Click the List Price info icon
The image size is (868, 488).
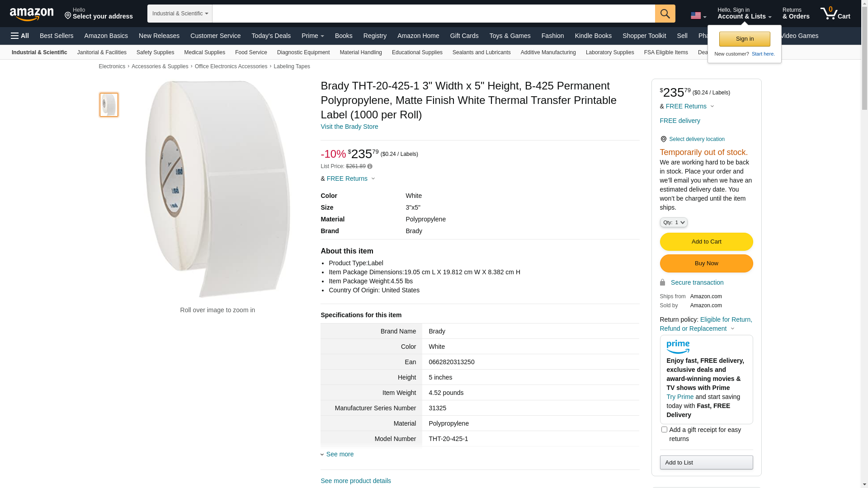370,166
